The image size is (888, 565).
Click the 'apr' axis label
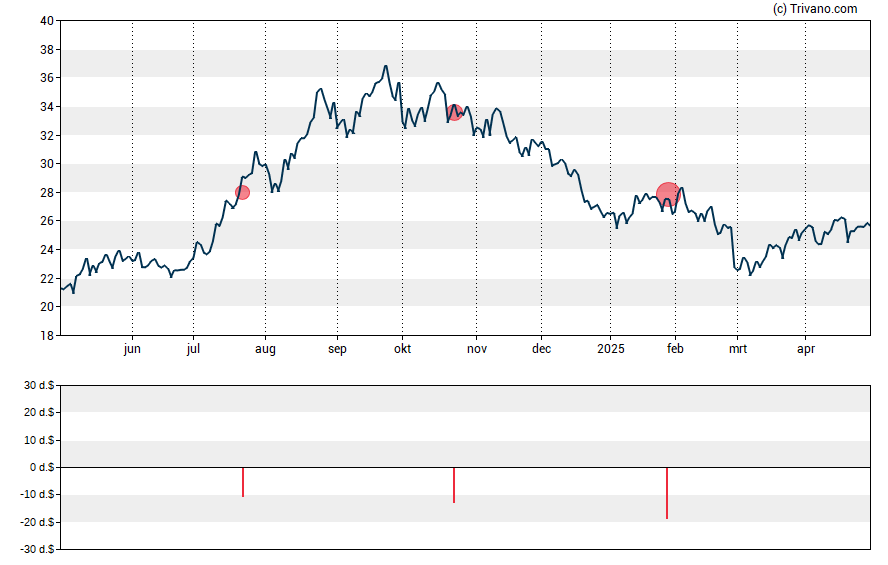[x=806, y=349]
